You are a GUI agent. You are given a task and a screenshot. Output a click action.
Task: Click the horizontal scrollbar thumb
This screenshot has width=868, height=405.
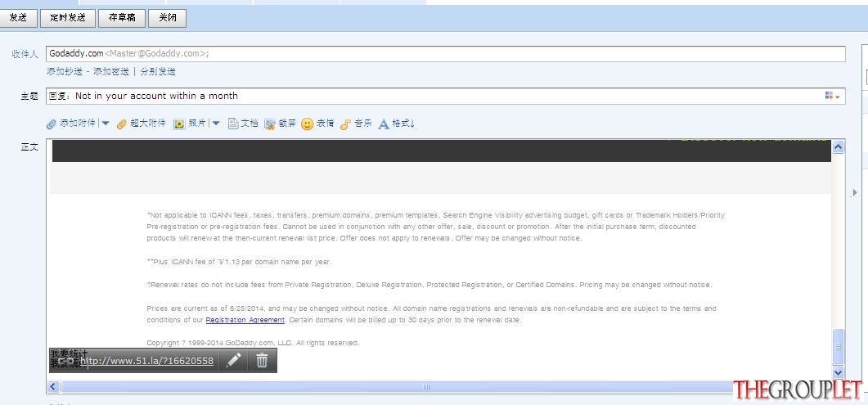coord(426,386)
